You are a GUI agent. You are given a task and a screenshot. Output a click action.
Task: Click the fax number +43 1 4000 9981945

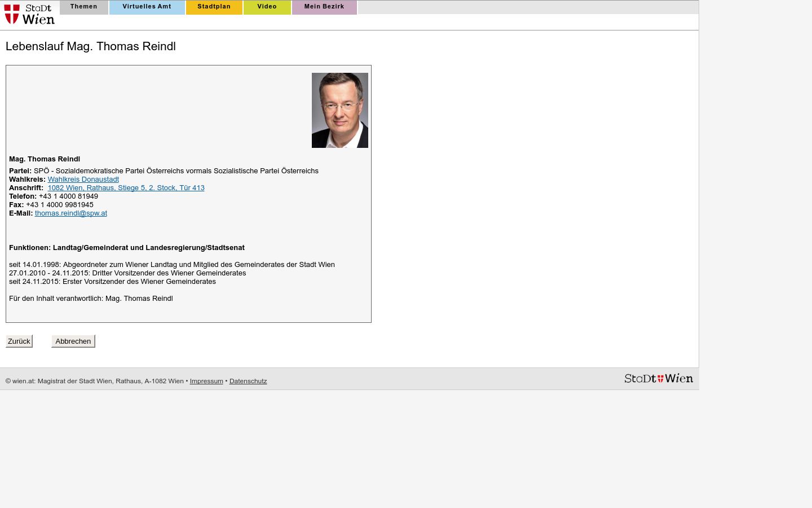tap(60, 205)
